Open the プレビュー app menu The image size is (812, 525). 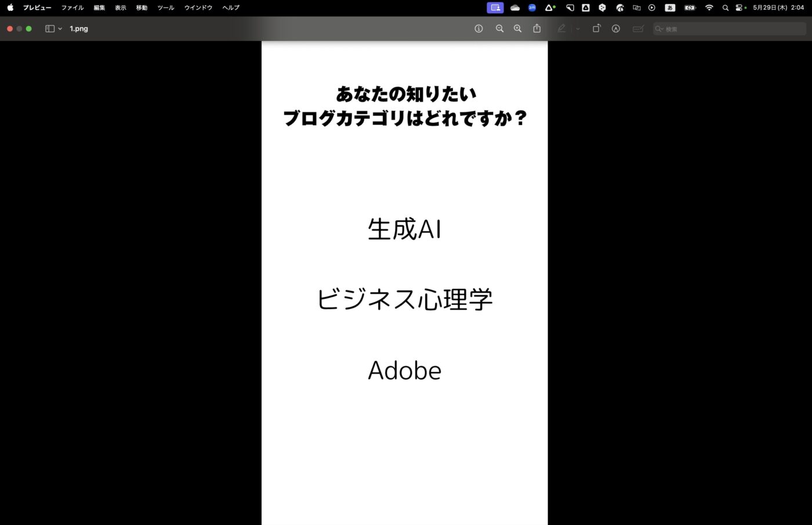(37, 8)
